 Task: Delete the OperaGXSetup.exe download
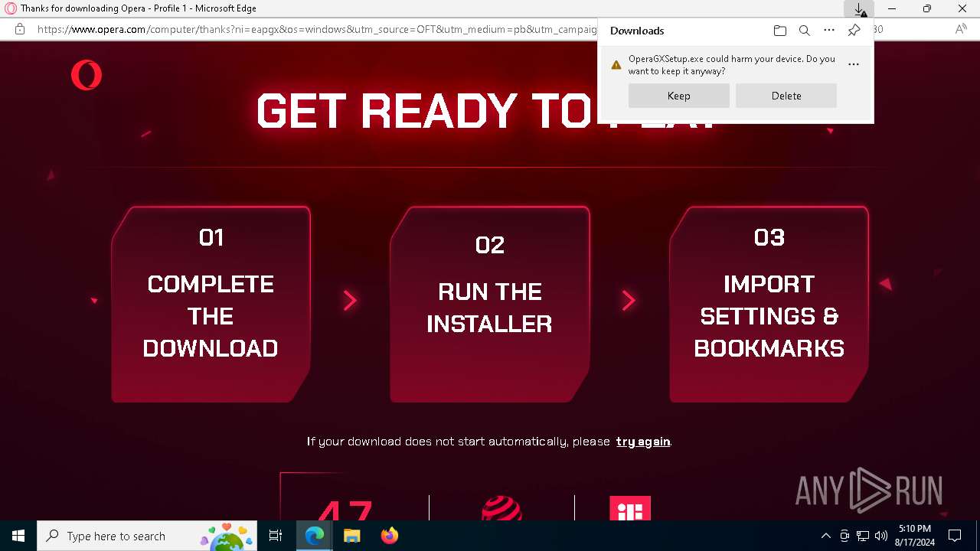point(786,96)
